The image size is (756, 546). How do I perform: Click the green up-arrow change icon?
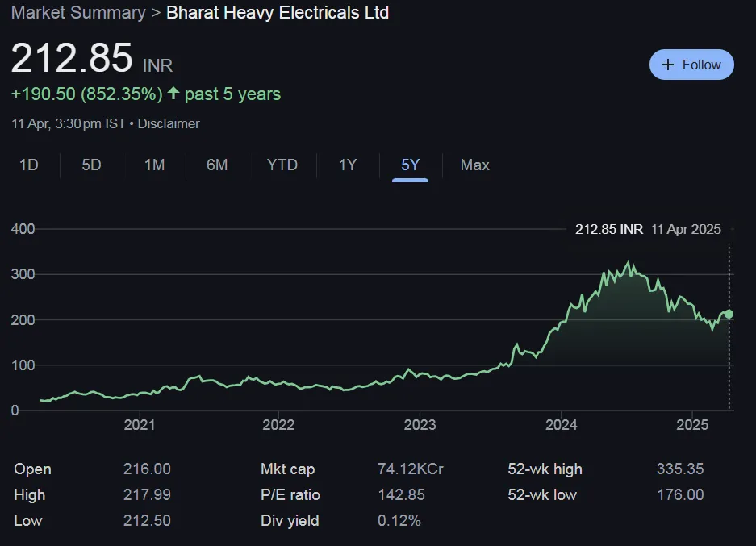[x=173, y=93]
